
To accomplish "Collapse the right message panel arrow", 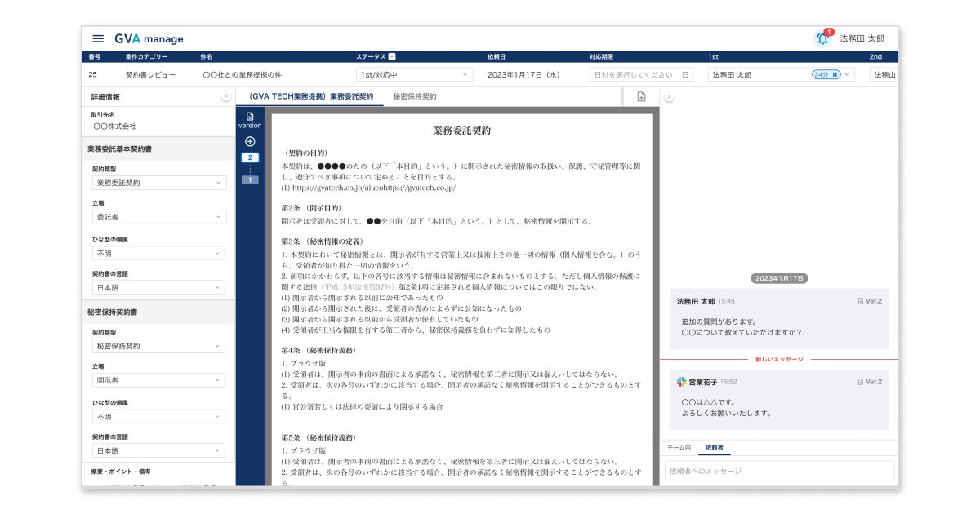I will click(669, 97).
